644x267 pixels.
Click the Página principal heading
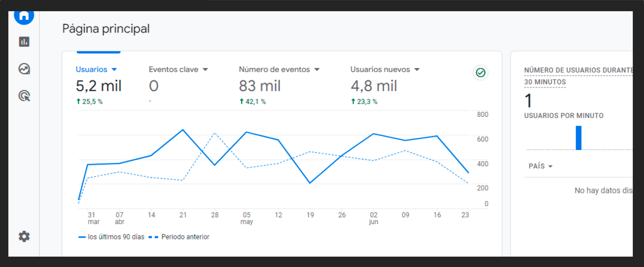[x=106, y=29]
